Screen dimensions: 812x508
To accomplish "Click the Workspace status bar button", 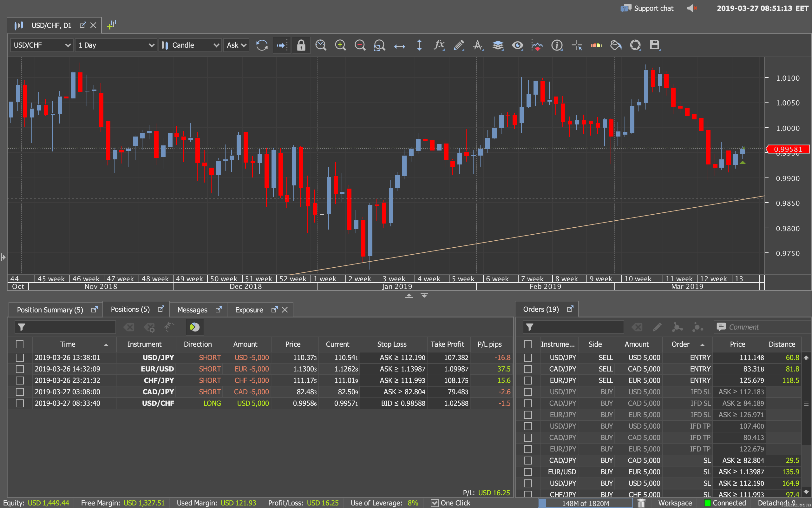I will pyautogui.click(x=675, y=503).
